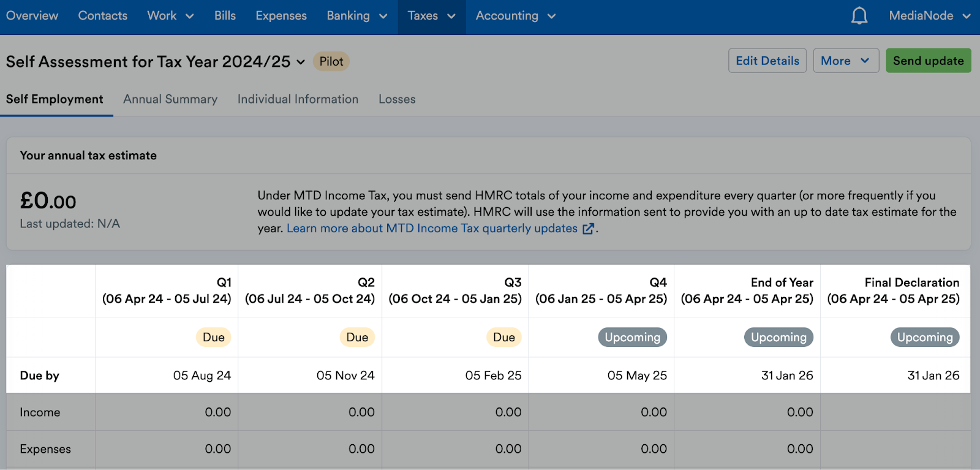This screenshot has width=980, height=470.
Task: Select the Individual Information tab
Action: click(x=298, y=99)
